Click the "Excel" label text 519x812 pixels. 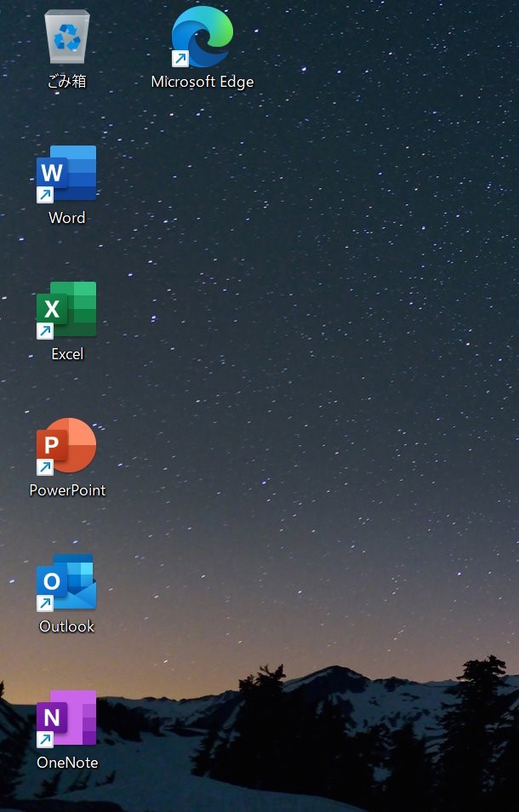[x=67, y=354]
